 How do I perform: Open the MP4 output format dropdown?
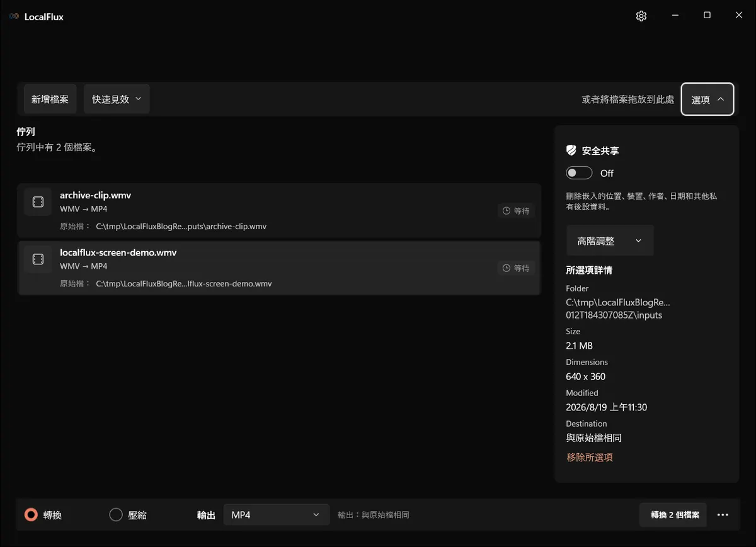coord(276,515)
